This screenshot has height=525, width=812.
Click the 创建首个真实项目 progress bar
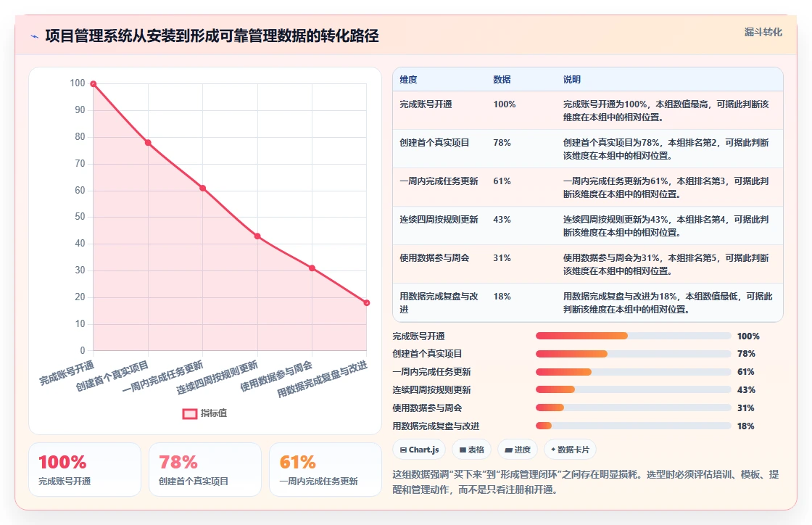coord(634,354)
